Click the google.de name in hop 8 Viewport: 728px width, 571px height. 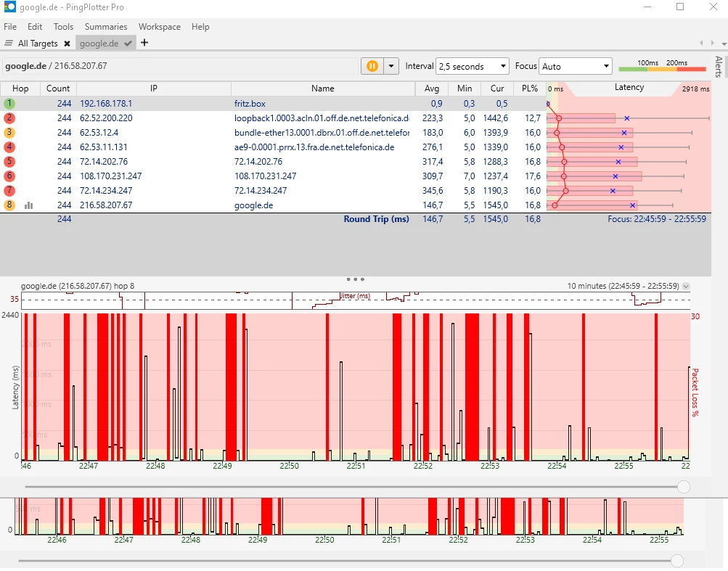pos(253,205)
